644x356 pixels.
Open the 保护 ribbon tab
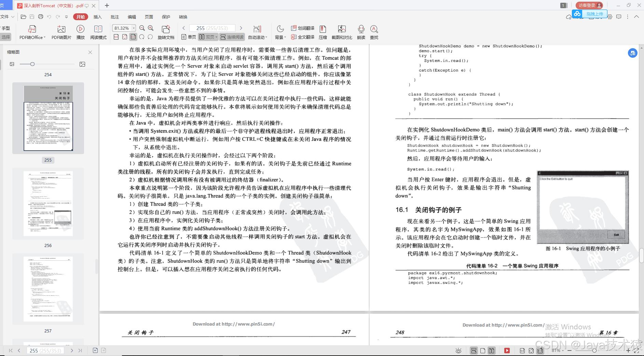(x=166, y=17)
